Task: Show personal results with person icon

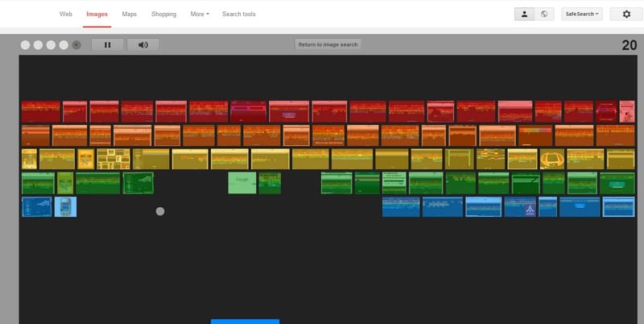Action: [x=525, y=14]
